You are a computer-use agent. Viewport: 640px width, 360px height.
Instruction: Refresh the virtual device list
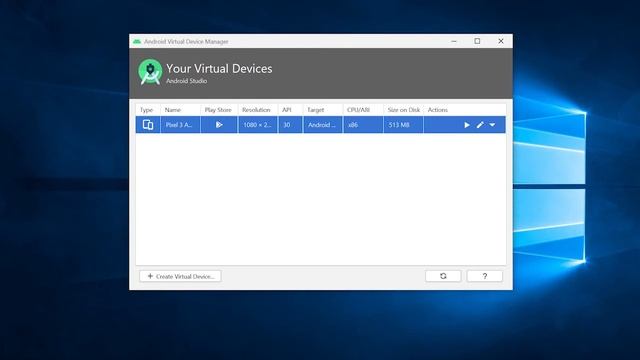(443, 276)
